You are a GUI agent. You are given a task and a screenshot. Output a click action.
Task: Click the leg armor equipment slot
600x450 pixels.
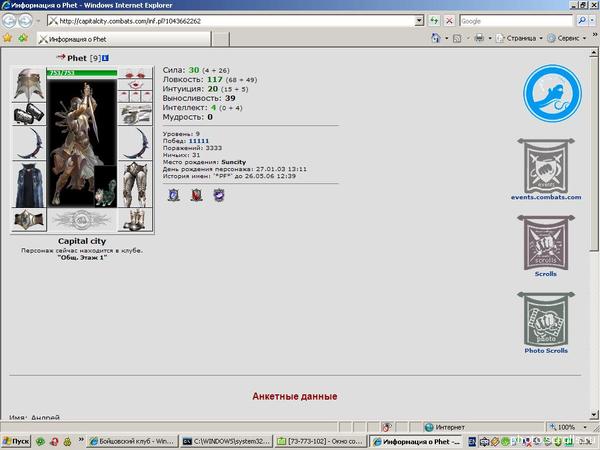(x=135, y=184)
